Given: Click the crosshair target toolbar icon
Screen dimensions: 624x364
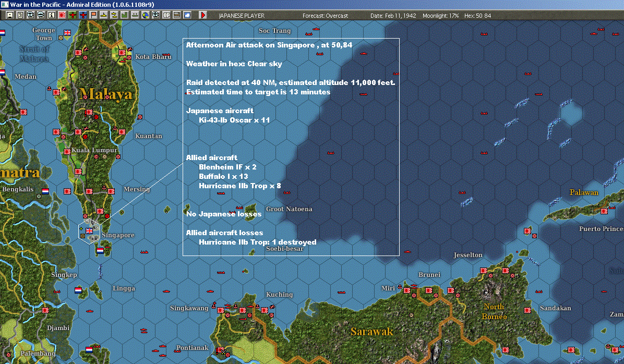Looking at the screenshot, I should click(155, 15).
